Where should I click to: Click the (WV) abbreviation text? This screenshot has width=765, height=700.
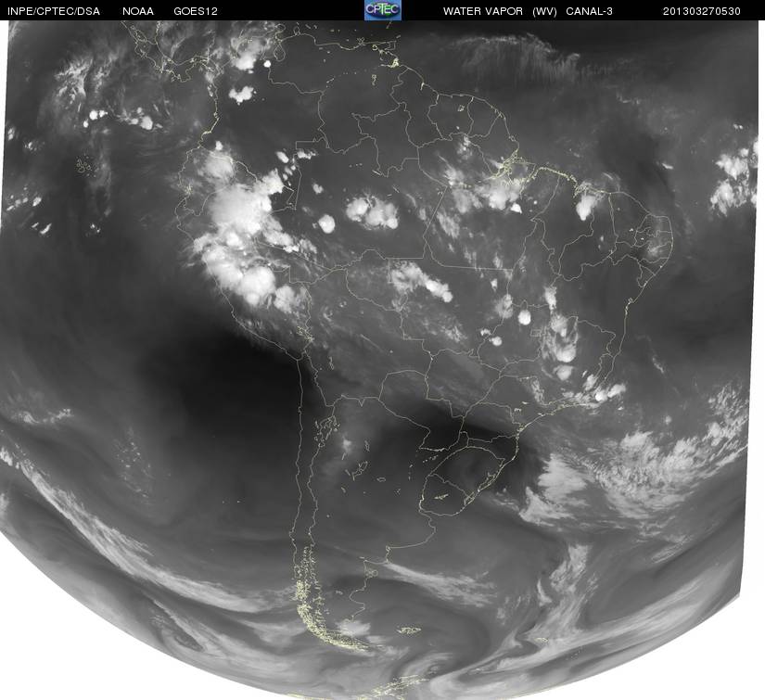tap(544, 11)
